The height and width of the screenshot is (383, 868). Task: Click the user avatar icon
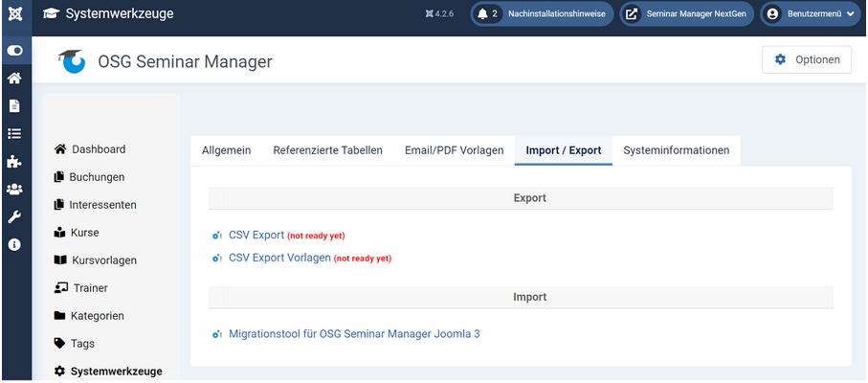pos(772,14)
